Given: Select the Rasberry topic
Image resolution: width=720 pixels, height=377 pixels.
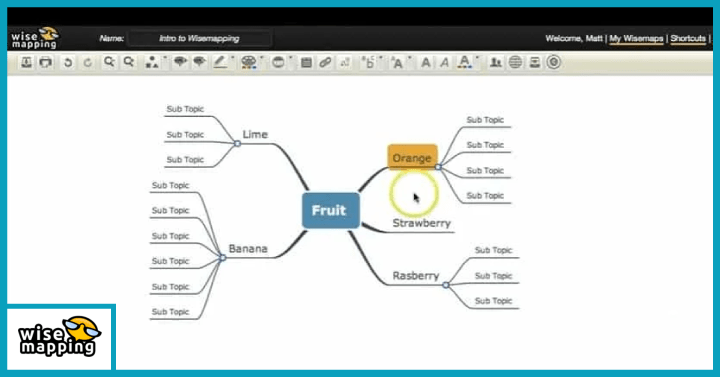Looking at the screenshot, I should [x=416, y=276].
